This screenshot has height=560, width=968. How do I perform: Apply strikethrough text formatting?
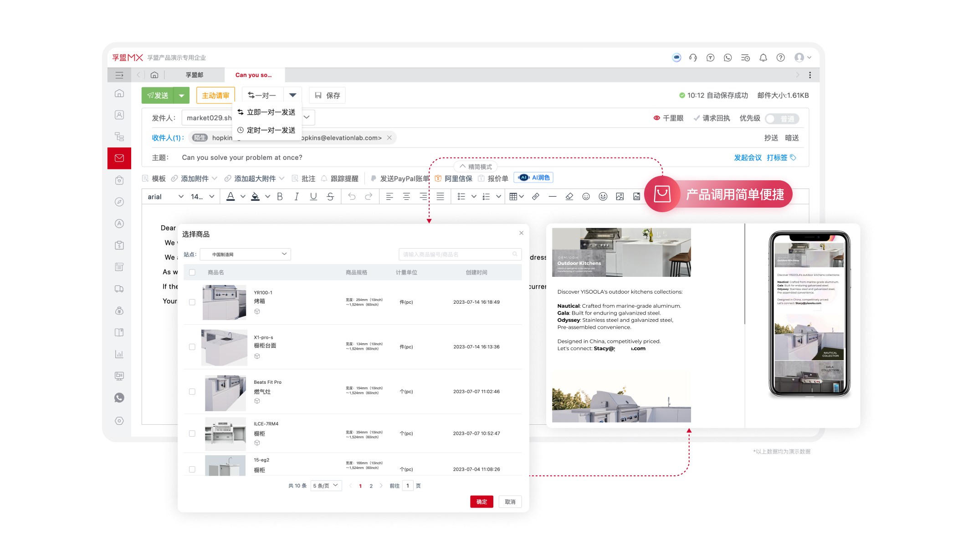[330, 197]
